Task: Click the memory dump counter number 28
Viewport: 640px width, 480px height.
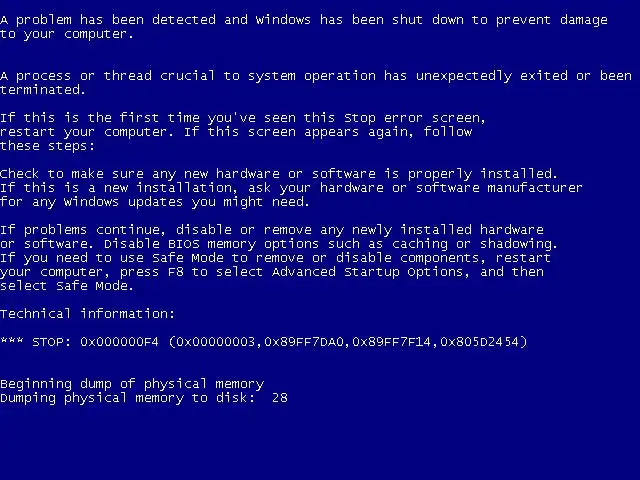Action: (280, 398)
